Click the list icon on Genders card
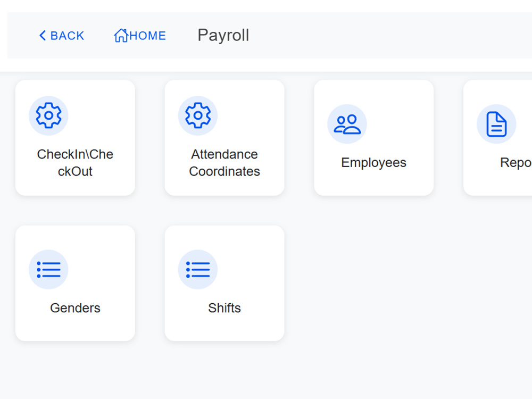The height and width of the screenshot is (399, 532). click(48, 270)
